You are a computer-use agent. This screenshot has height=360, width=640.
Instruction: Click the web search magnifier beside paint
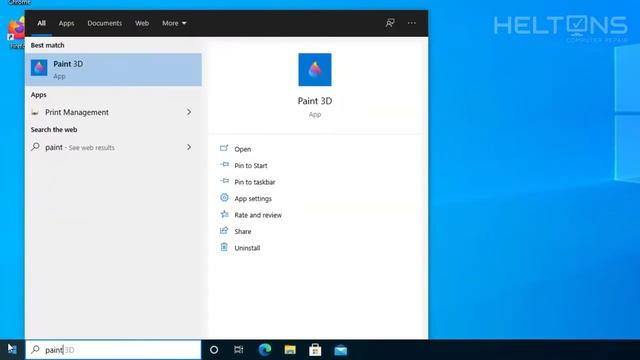click(x=36, y=147)
